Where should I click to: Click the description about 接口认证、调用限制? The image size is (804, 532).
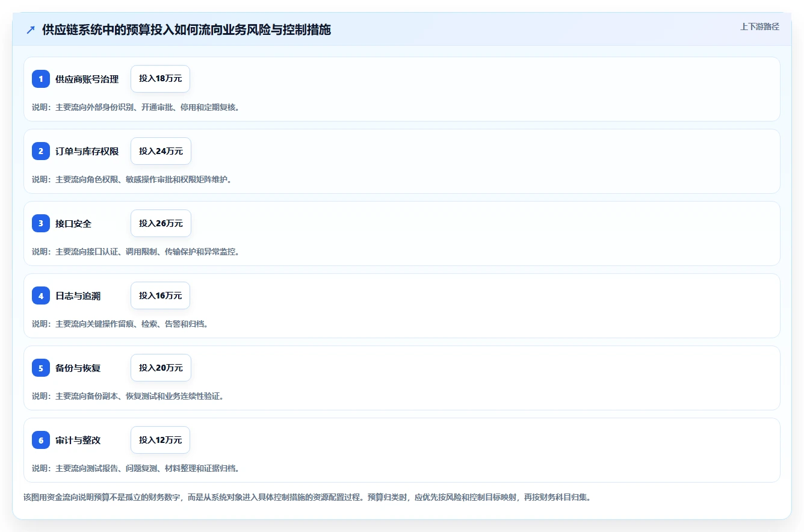tap(136, 252)
